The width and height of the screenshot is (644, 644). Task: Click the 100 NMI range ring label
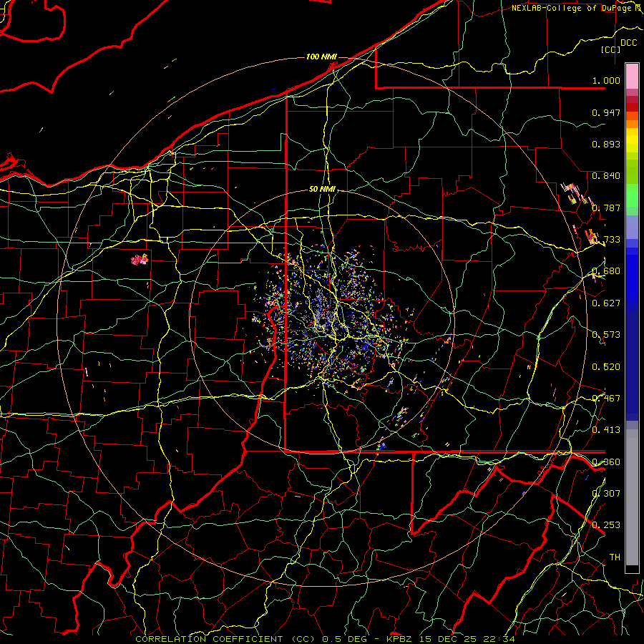click(x=321, y=57)
